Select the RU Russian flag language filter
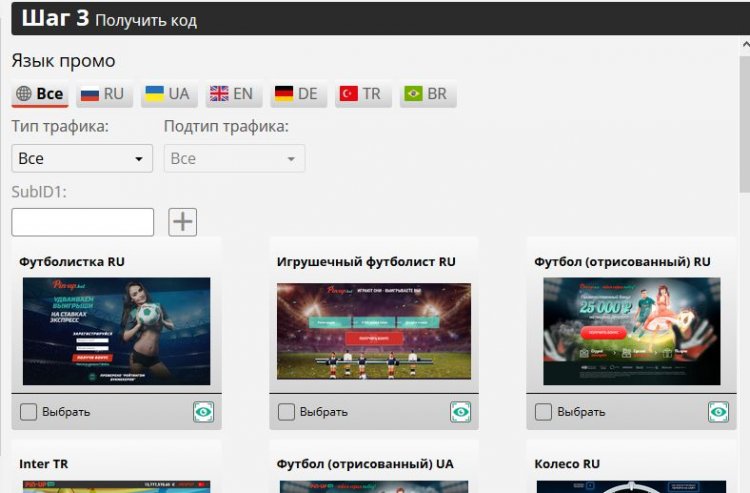The height and width of the screenshot is (493, 750). point(101,94)
